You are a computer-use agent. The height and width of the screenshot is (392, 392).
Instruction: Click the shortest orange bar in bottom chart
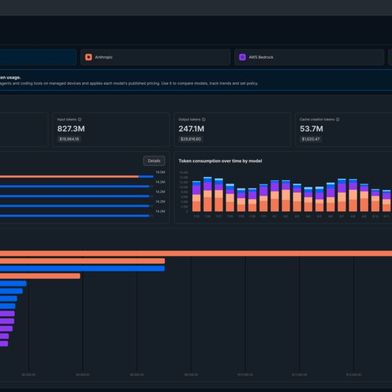(40, 276)
